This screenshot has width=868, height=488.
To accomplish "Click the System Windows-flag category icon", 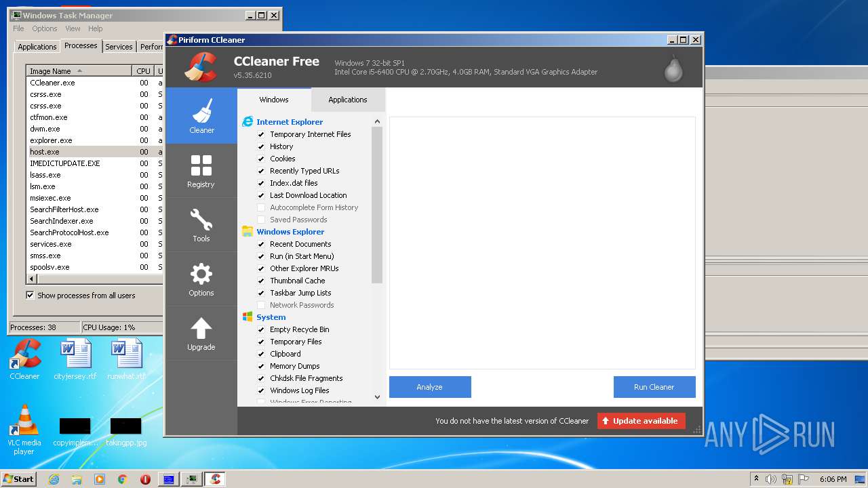I will point(248,317).
